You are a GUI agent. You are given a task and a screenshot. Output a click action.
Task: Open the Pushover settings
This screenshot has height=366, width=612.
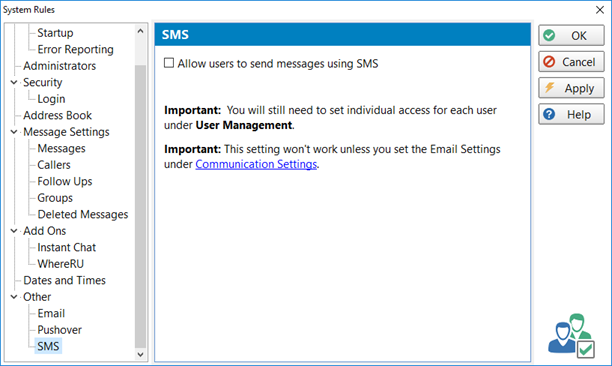pyautogui.click(x=60, y=330)
